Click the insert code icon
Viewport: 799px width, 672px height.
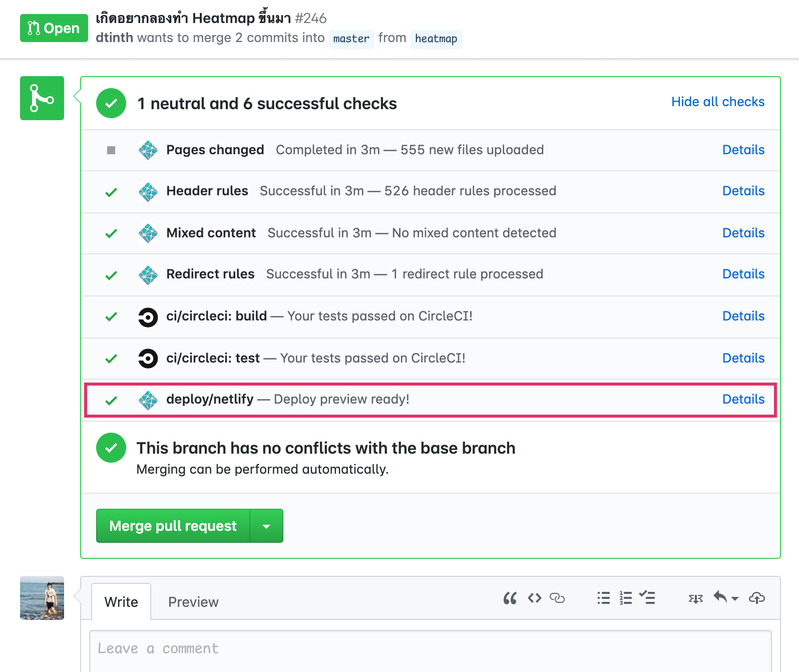(535, 598)
